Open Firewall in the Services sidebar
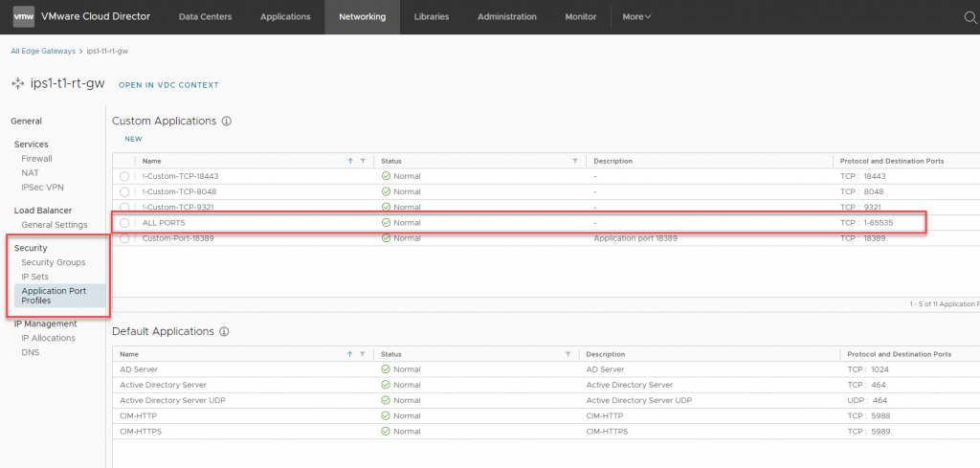 [36, 158]
